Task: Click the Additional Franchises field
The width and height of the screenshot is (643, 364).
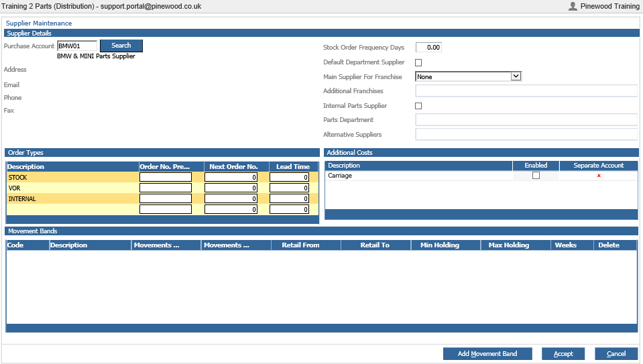Action: click(526, 90)
